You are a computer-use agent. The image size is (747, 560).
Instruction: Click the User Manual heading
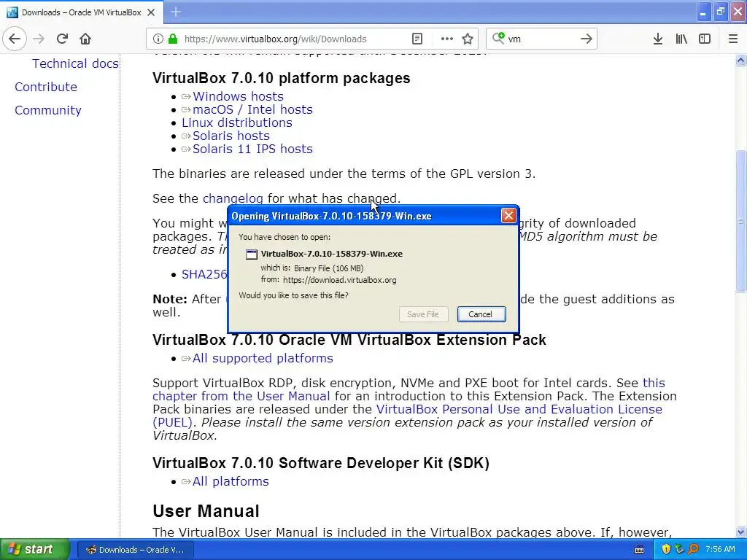click(x=206, y=511)
